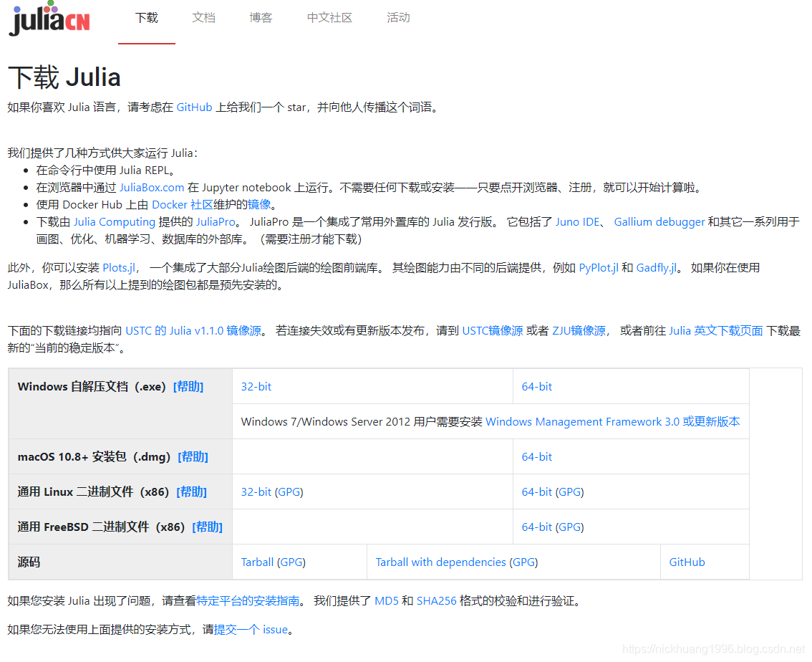Screen dimensions: 812x662
Task: Download the source Tarball
Action: [x=257, y=562]
